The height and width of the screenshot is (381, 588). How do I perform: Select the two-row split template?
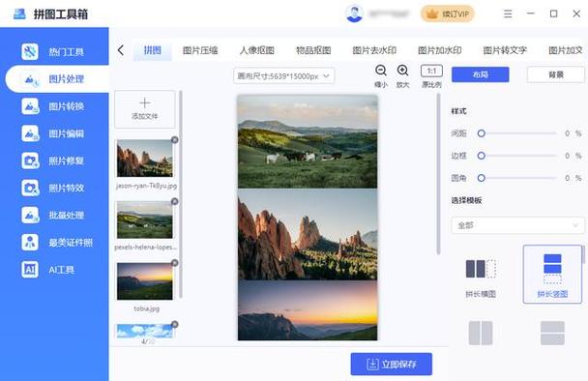point(552,333)
